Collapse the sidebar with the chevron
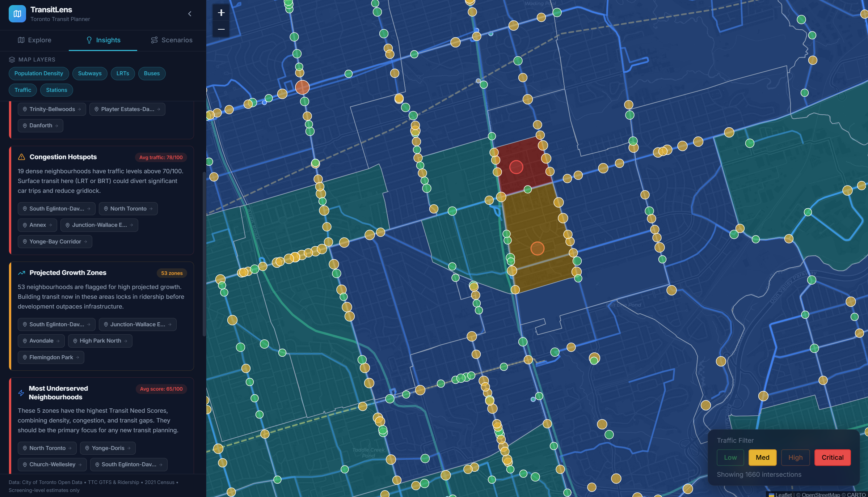This screenshot has height=497, width=868. (190, 14)
